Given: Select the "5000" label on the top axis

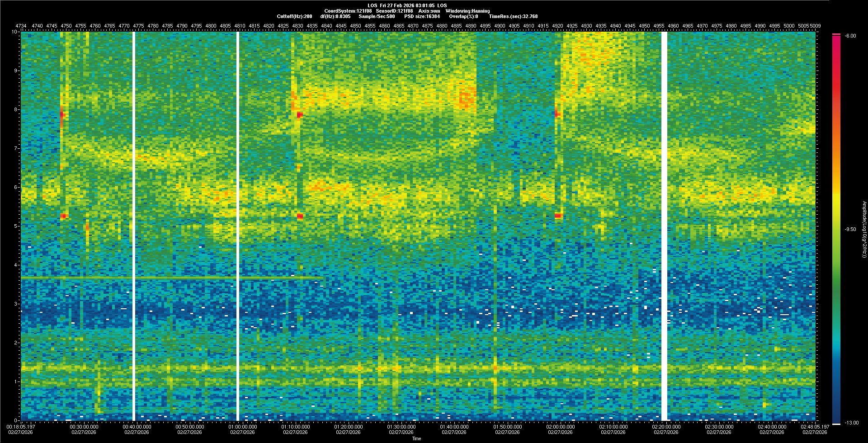Looking at the screenshot, I should pos(789,26).
